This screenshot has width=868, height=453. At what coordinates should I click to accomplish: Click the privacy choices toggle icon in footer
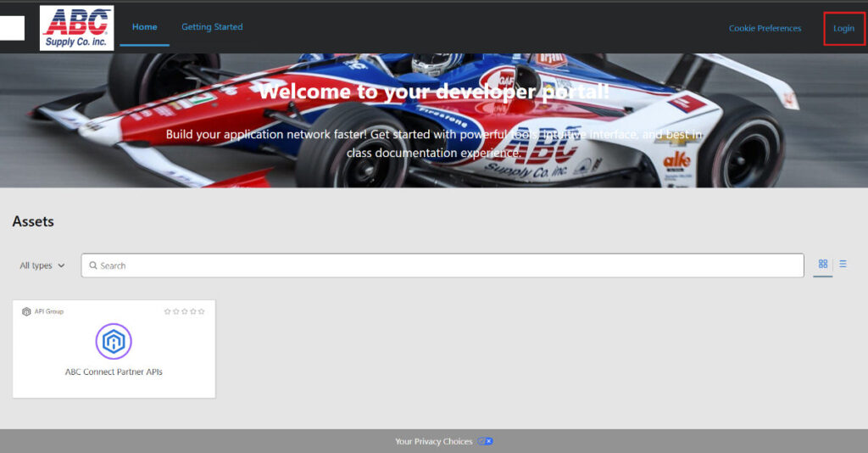pos(486,441)
